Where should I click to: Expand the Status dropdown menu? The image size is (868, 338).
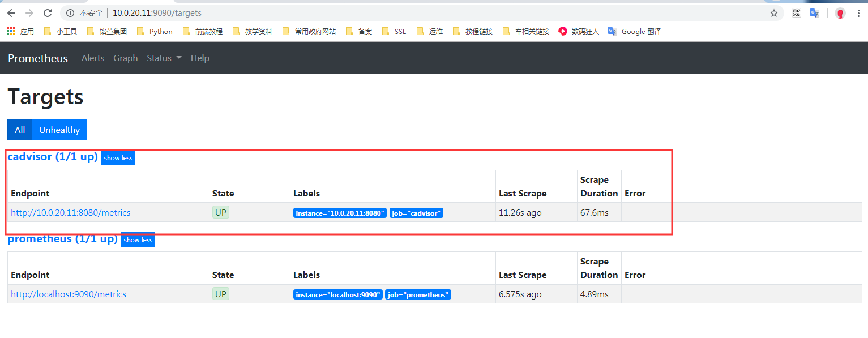tap(164, 58)
